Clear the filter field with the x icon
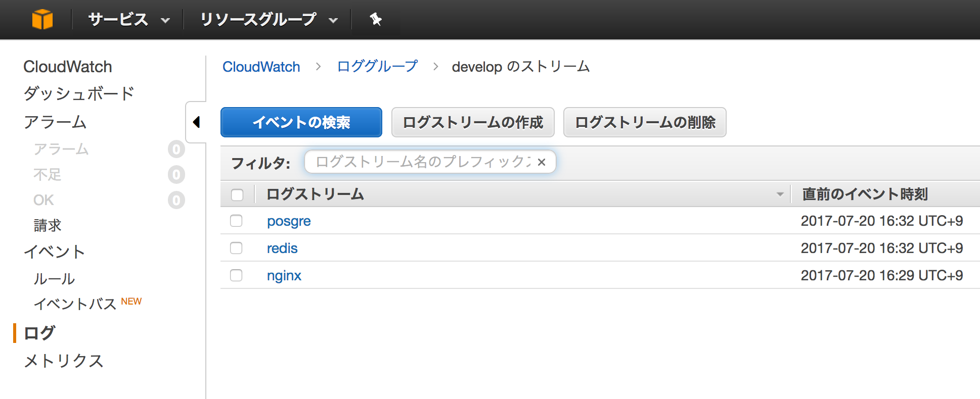This screenshot has width=980, height=399. (542, 162)
